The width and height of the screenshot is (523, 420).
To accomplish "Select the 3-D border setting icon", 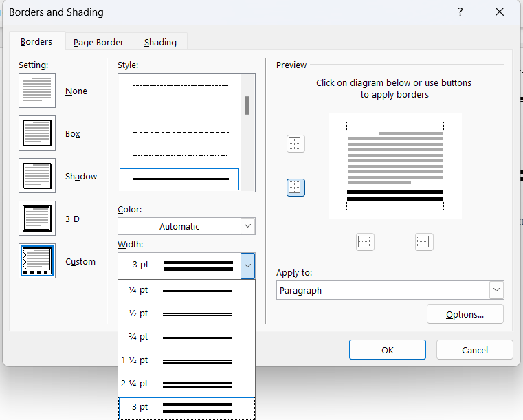I will pyautogui.click(x=37, y=219).
